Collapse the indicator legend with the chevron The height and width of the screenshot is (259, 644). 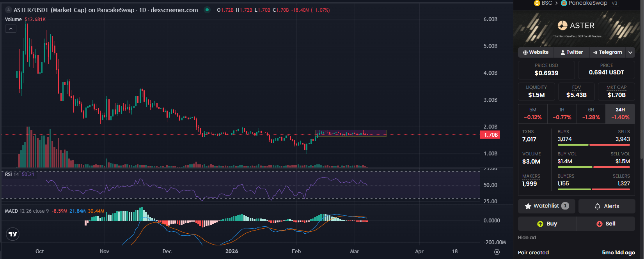tap(11, 29)
